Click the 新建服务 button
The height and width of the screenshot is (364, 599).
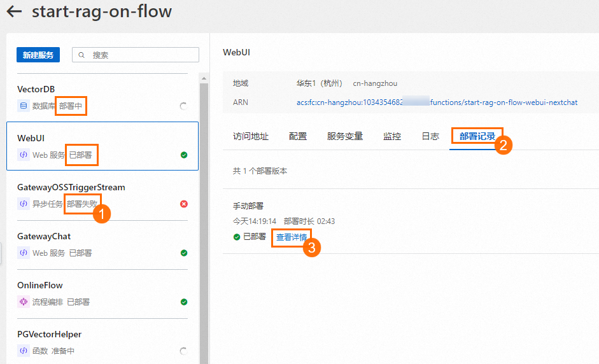(x=38, y=55)
